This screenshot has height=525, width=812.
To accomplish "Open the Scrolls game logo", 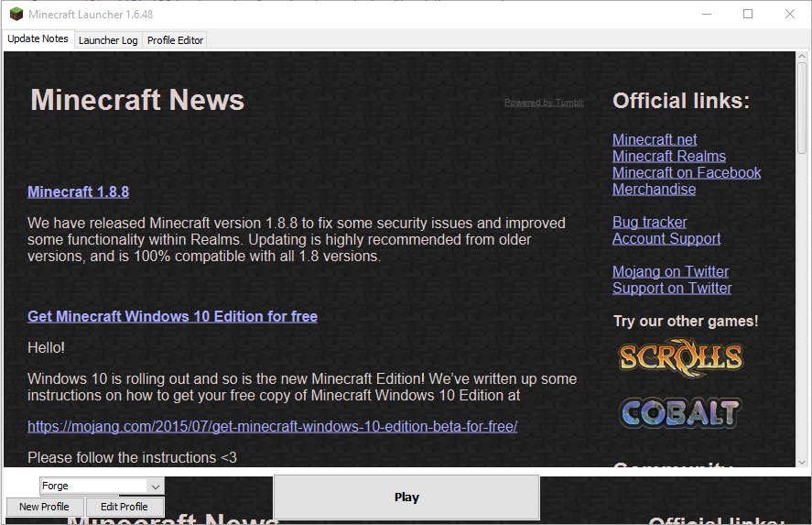I will pyautogui.click(x=681, y=357).
